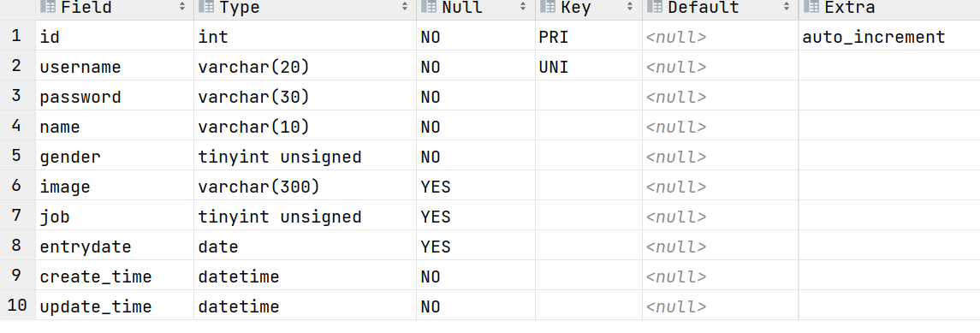Select the auto_increment Extra cell
Viewport: 980px width, 333px height.
(889, 37)
